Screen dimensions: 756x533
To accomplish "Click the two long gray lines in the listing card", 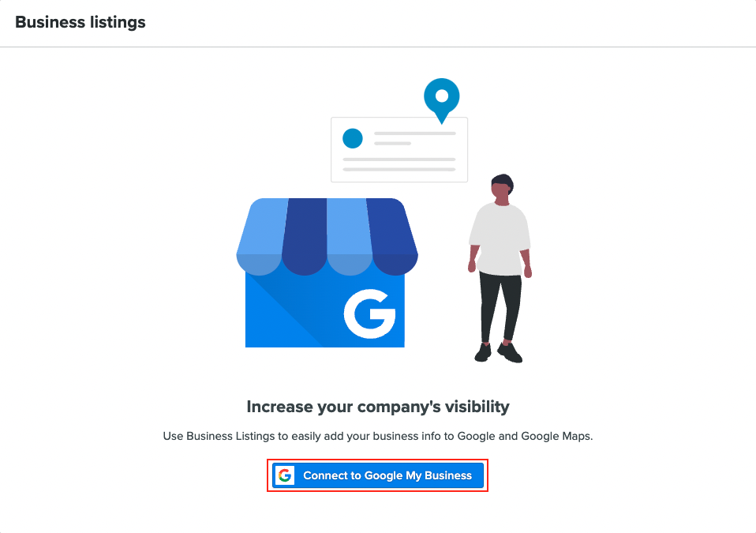I will click(x=399, y=163).
